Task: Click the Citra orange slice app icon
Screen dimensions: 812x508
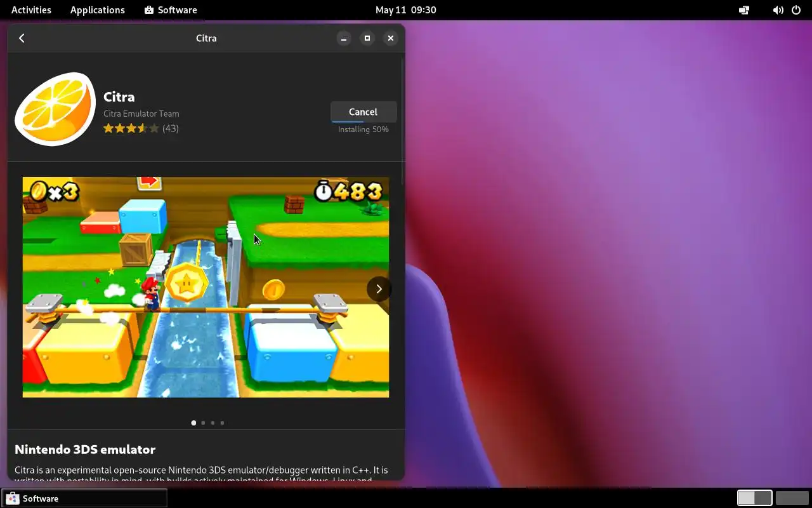Action: point(55,109)
